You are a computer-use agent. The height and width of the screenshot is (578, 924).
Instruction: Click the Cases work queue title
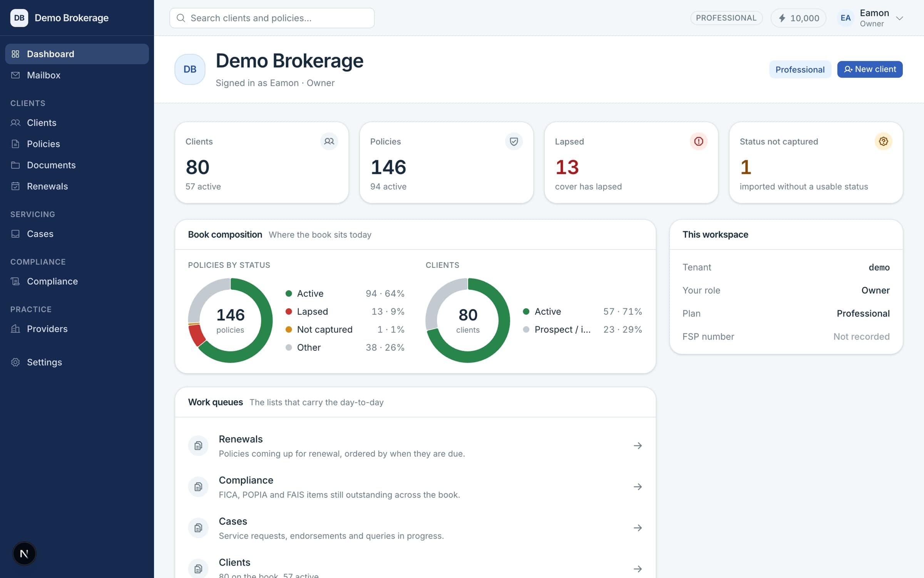pos(233,521)
